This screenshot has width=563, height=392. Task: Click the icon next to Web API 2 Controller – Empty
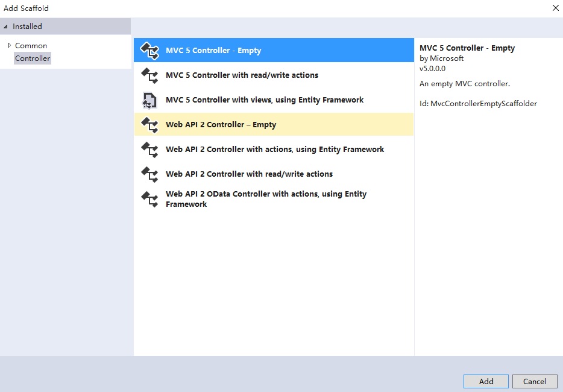[149, 125]
